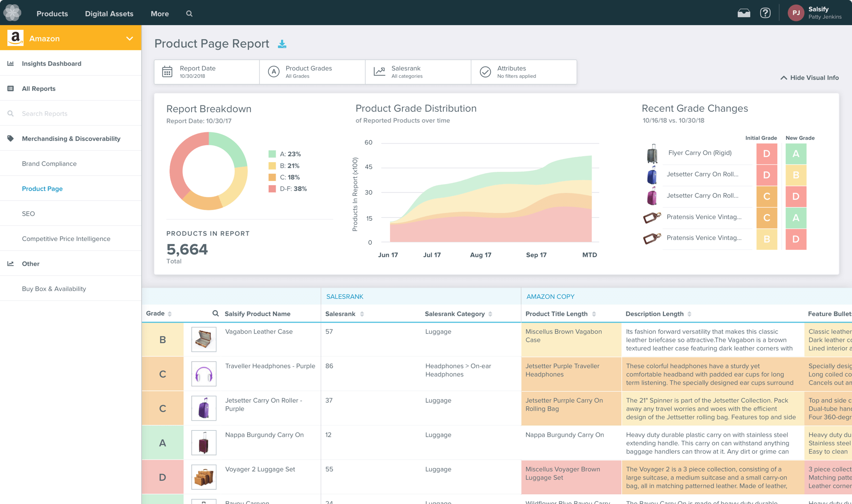852x504 pixels.
Task: Click the Salsify flower logo
Action: (12, 13)
